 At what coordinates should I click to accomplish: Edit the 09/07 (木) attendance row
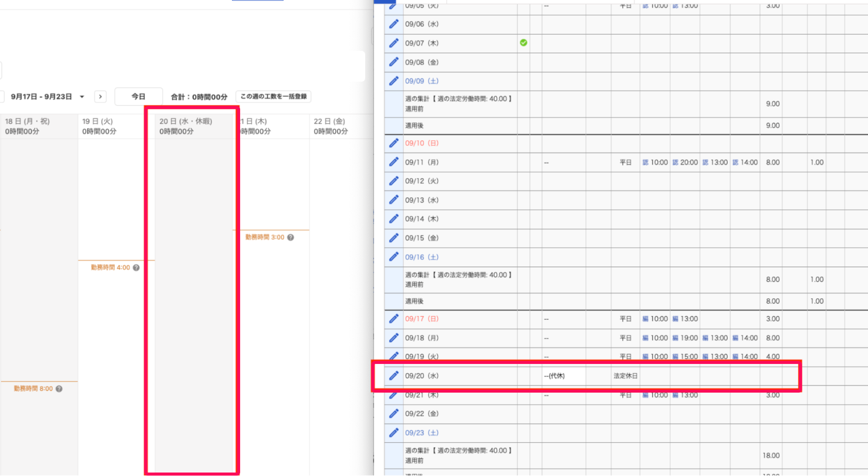pos(393,43)
